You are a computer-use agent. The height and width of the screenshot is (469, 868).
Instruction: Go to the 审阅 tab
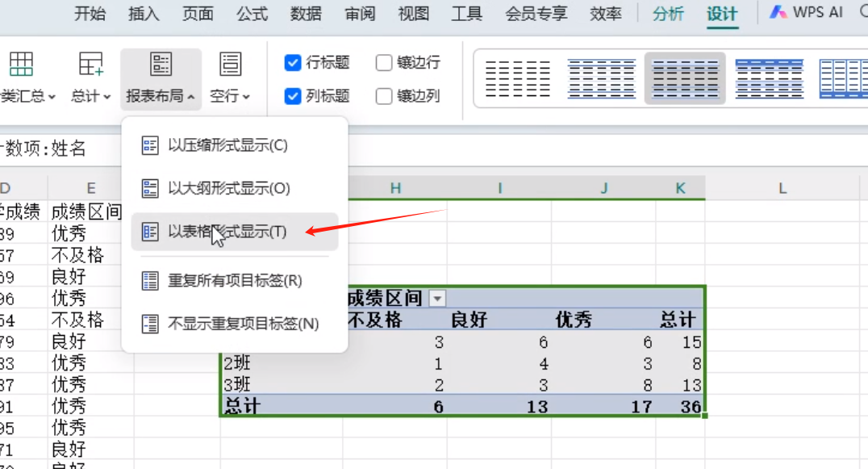(361, 13)
